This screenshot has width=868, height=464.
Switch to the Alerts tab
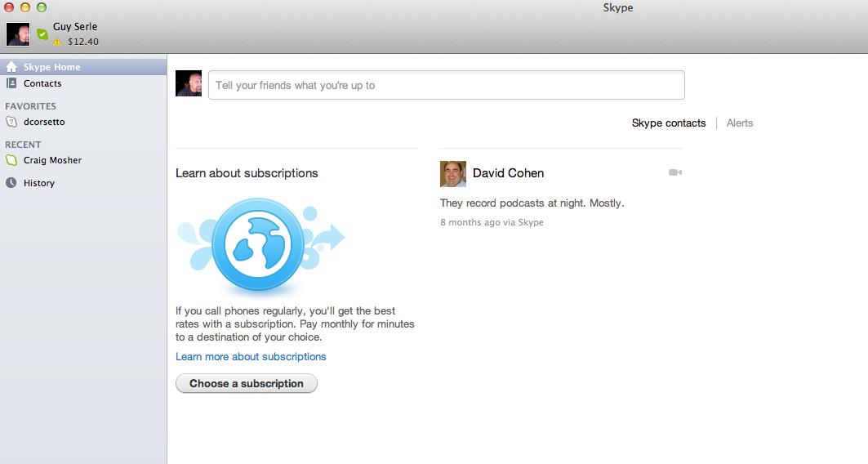tap(740, 123)
